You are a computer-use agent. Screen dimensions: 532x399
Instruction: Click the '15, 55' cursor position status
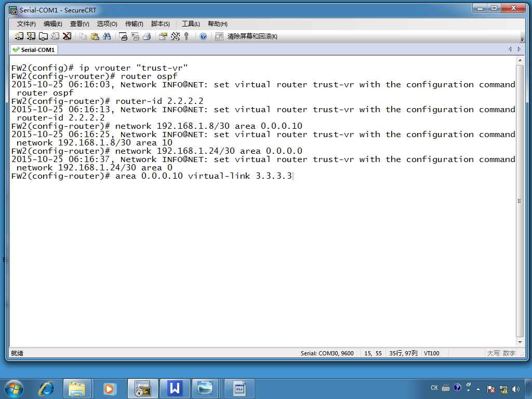pos(373,353)
